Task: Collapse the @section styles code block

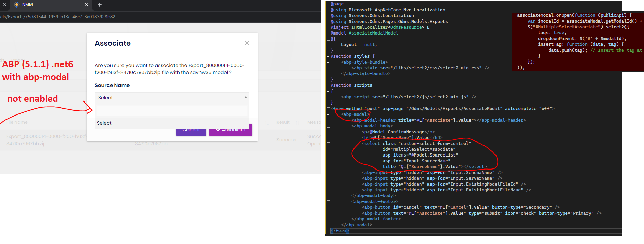Action: 328,56
